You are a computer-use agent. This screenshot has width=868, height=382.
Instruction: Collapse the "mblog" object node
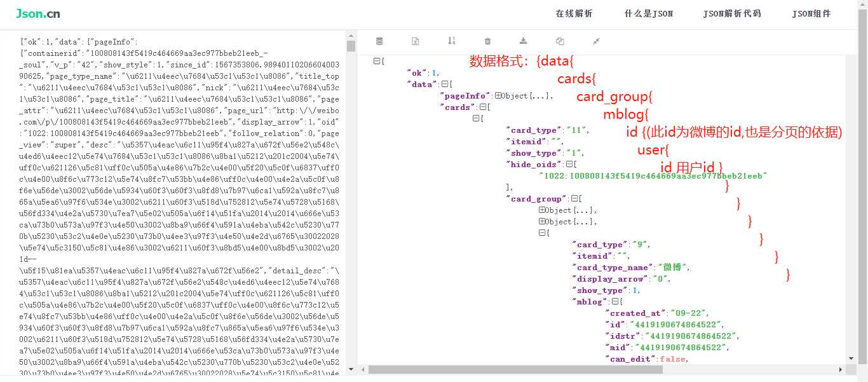pyautogui.click(x=614, y=301)
